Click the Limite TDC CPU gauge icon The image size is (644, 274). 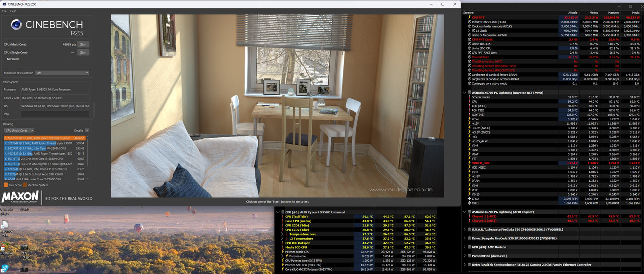[x=469, y=44]
